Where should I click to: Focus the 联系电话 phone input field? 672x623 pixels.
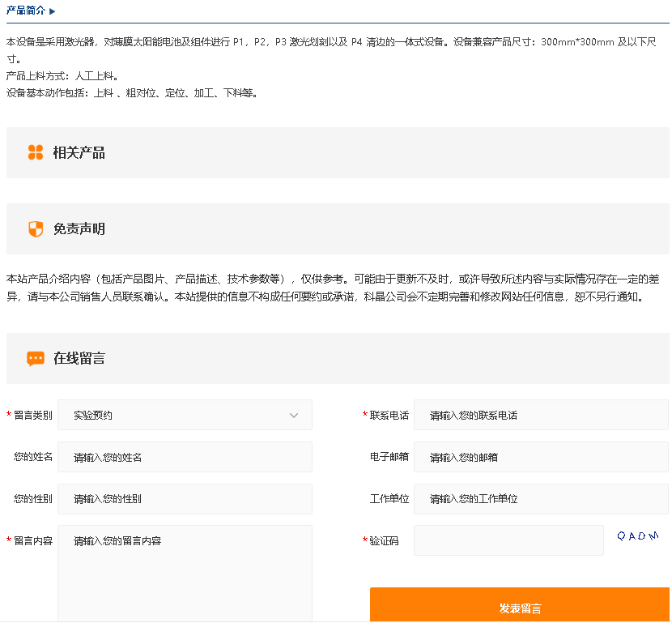(x=541, y=415)
